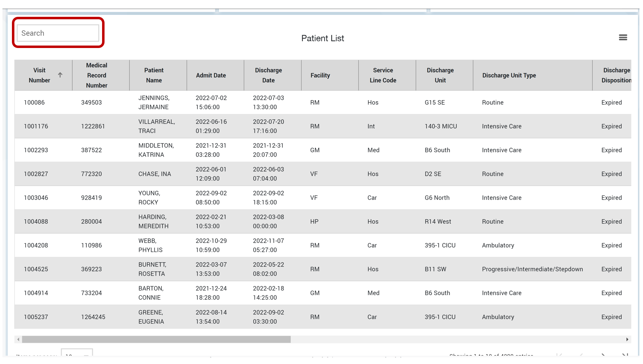Select visit number 1002293

click(36, 150)
